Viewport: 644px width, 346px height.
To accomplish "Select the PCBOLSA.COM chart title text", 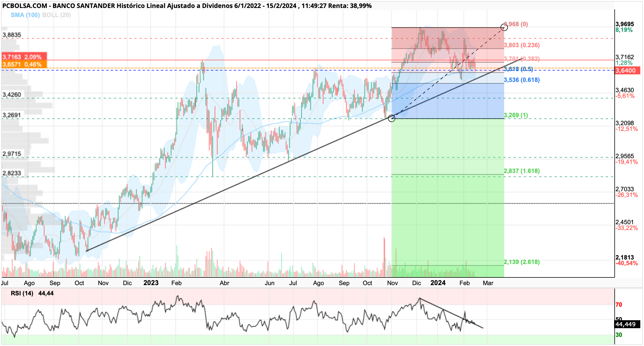I will coord(187,6).
